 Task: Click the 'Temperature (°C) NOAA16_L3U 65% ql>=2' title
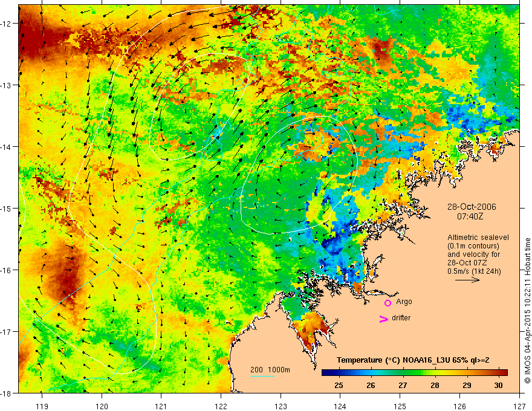[413, 360]
